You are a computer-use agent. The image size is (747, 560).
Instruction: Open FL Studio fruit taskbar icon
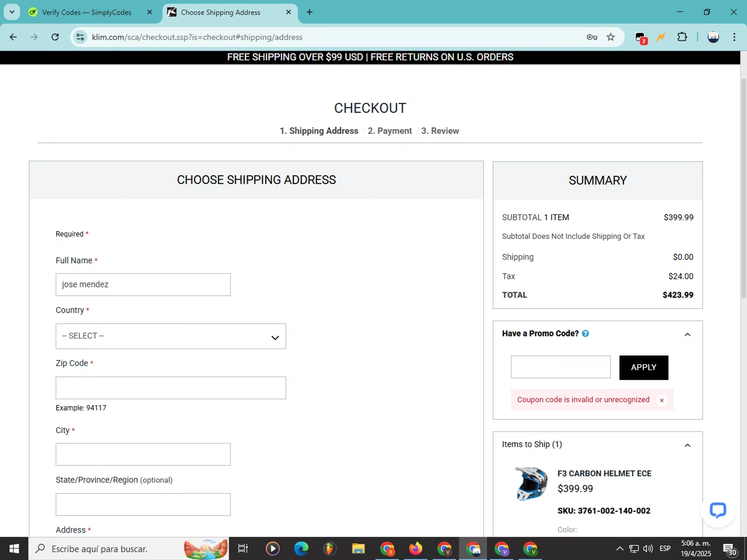329,549
